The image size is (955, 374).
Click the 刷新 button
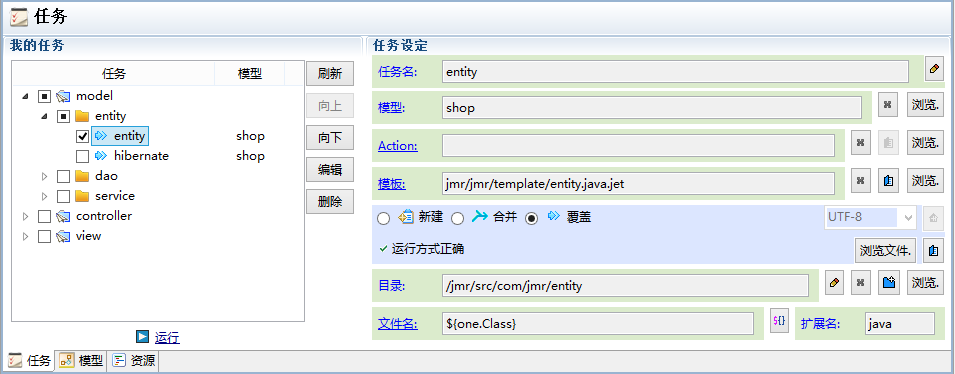click(330, 74)
